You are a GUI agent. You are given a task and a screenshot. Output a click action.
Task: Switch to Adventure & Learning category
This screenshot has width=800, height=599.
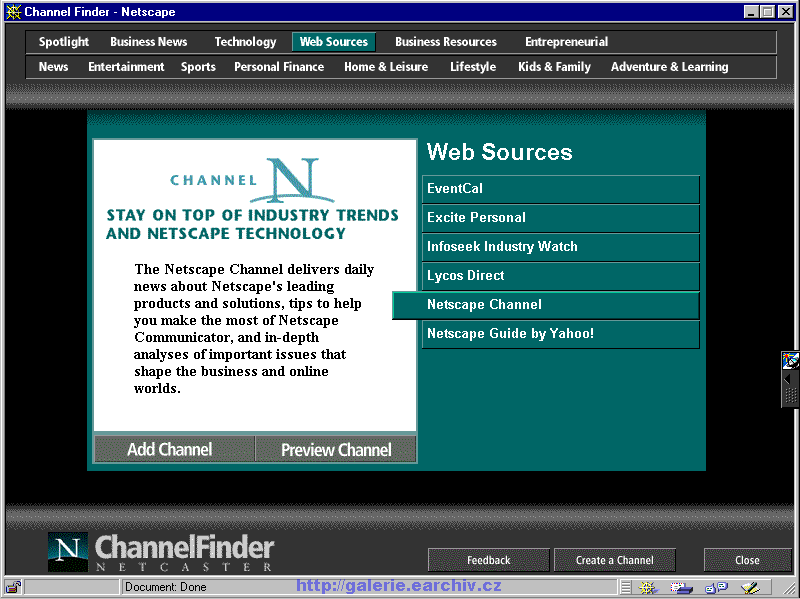(669, 67)
